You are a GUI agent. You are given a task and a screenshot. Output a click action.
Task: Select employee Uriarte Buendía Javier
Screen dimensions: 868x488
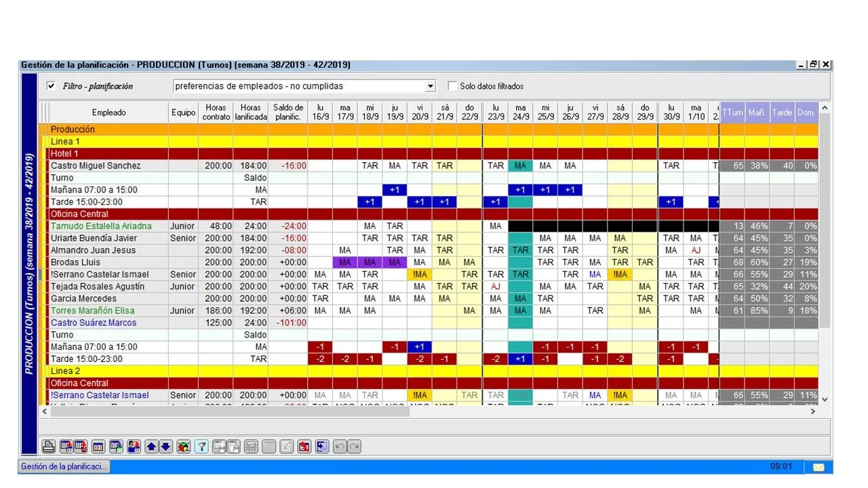94,239
